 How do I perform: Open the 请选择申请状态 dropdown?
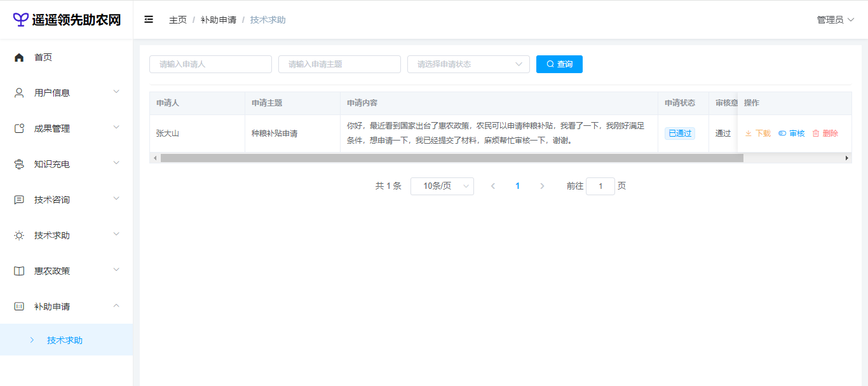pyautogui.click(x=468, y=64)
